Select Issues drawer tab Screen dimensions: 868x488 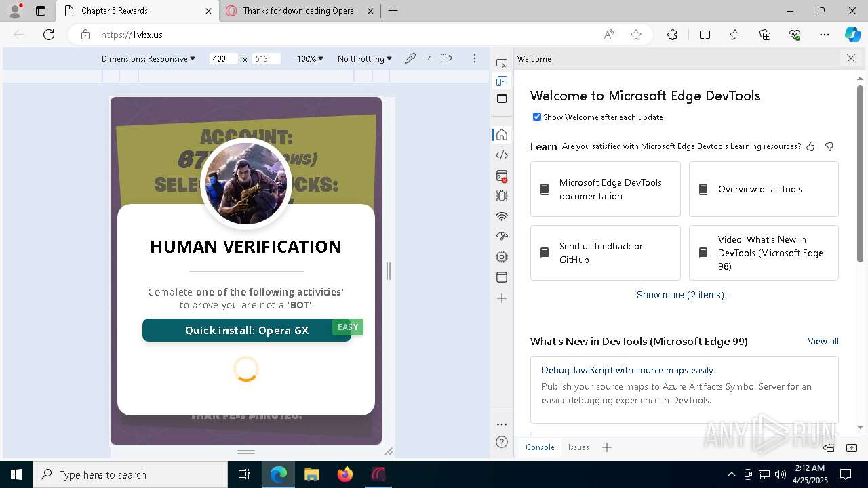click(x=578, y=447)
